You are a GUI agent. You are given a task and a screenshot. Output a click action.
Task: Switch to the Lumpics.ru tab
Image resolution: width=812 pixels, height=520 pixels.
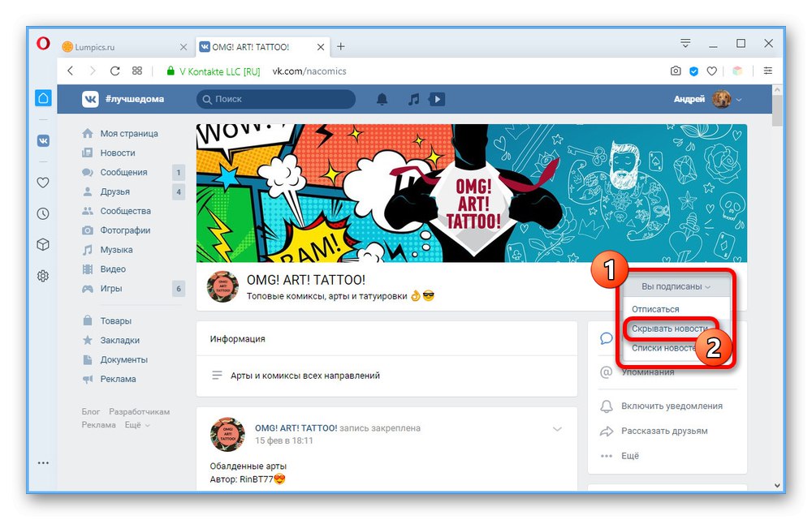click(x=124, y=47)
